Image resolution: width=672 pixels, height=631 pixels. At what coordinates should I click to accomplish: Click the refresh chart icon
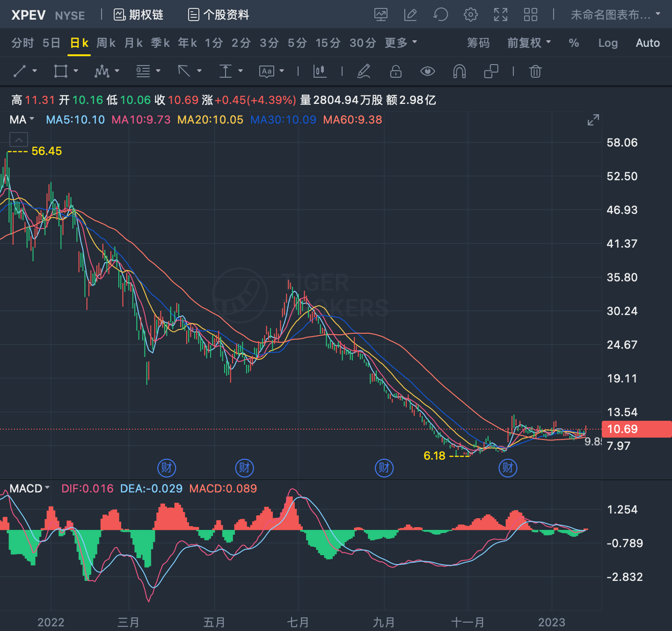tap(440, 15)
